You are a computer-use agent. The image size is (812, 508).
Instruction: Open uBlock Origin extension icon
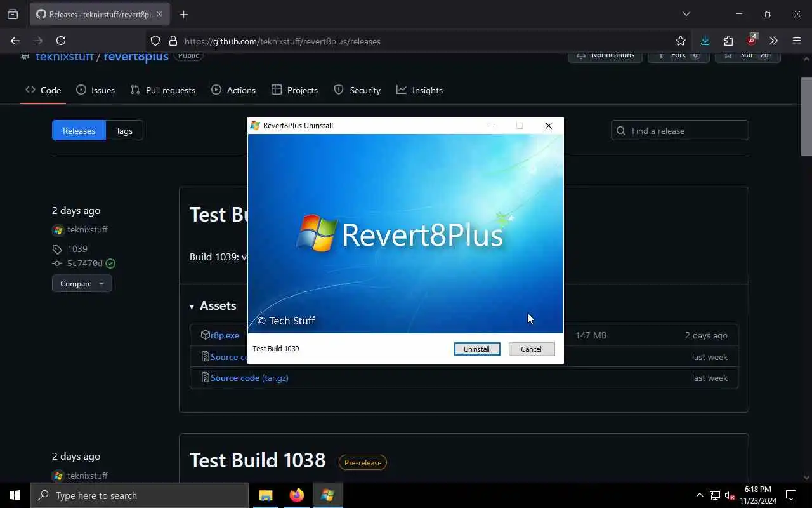[x=751, y=41]
